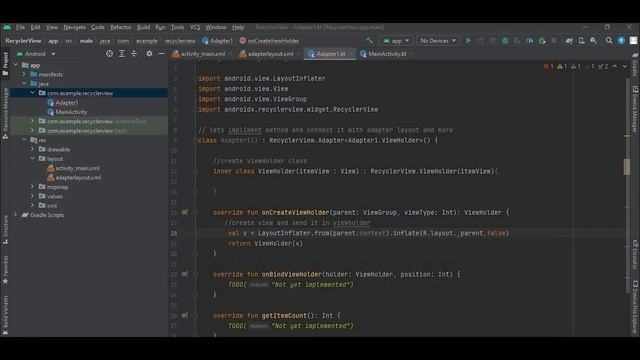This screenshot has height=360, width=640.
Task: Click override gutter icon beside onCreateViewHolder
Action: click(x=185, y=212)
